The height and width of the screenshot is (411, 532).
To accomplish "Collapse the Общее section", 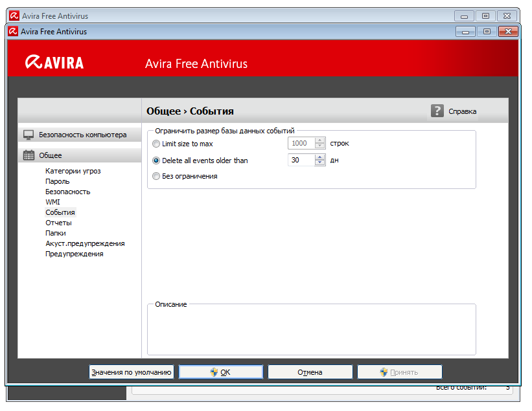I will tap(80, 155).
